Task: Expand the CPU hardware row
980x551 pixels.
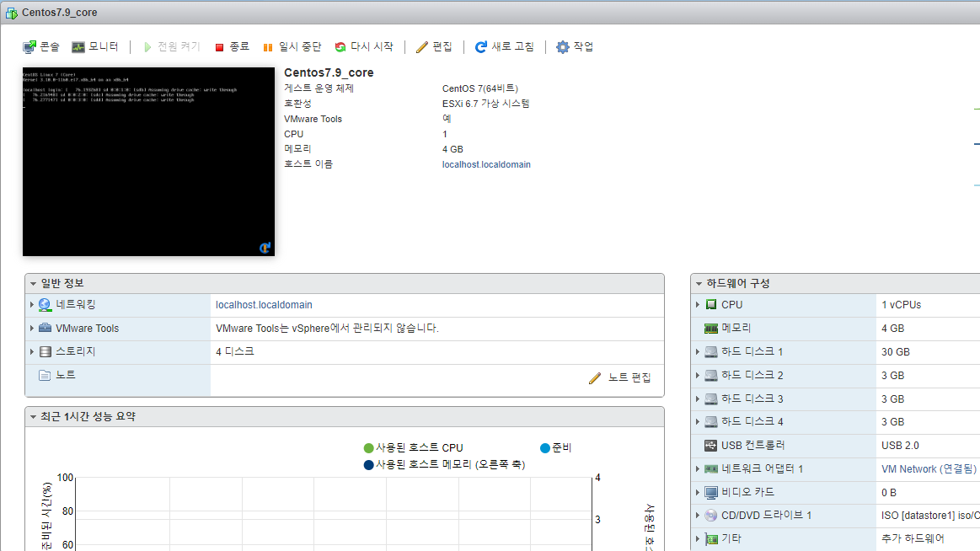Action: pos(698,305)
